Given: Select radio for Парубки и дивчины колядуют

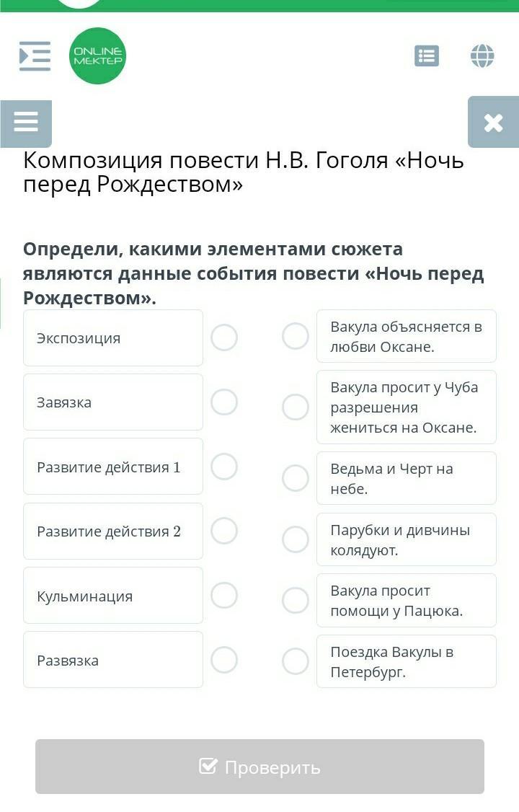Looking at the screenshot, I should click(x=295, y=539).
